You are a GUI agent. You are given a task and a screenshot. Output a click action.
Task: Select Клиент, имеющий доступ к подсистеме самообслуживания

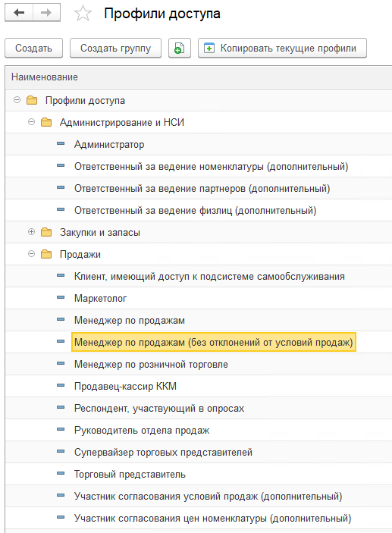point(199,277)
